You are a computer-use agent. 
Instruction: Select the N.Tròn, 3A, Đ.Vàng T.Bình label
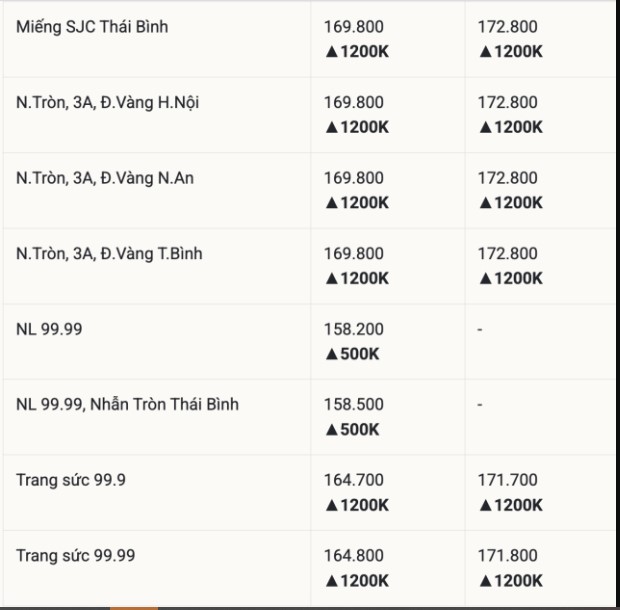tap(109, 254)
